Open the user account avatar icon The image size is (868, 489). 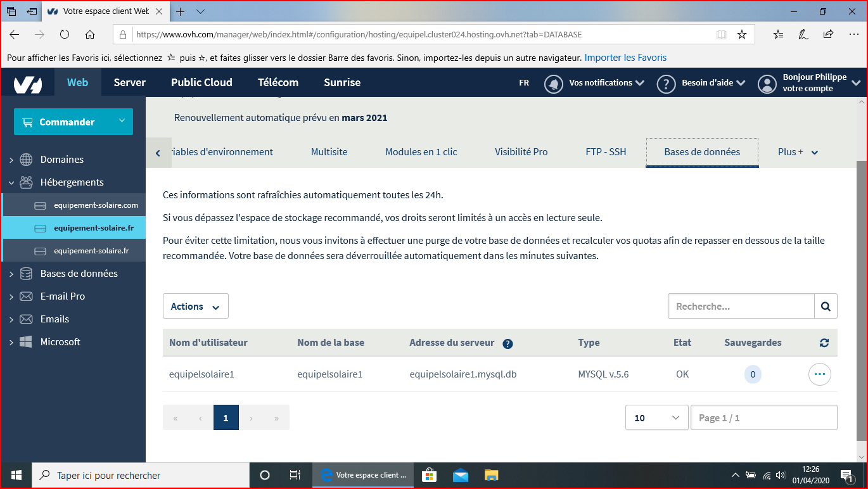(767, 84)
